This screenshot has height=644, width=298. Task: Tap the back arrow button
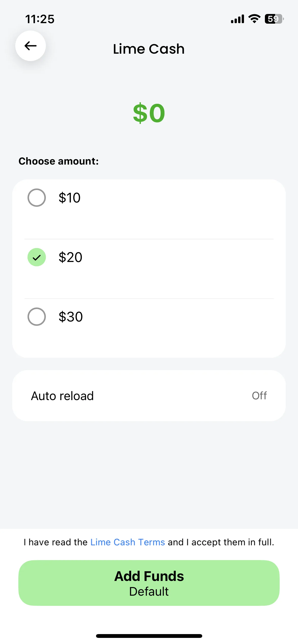pyautogui.click(x=31, y=46)
